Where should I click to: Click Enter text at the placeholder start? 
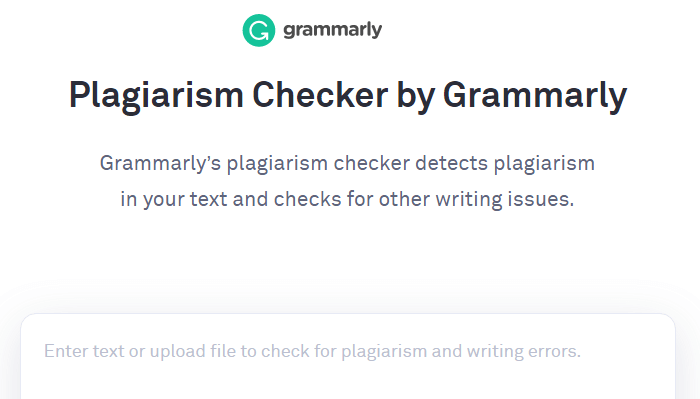84,351
